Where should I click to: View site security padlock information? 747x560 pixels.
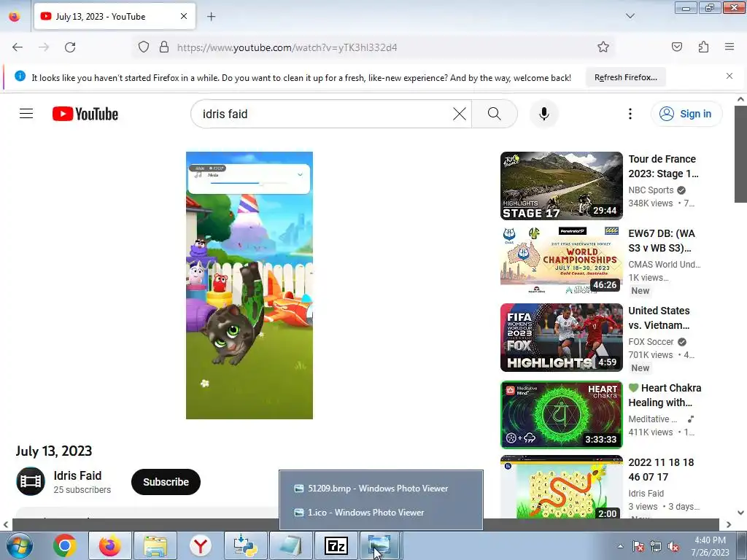164,47
